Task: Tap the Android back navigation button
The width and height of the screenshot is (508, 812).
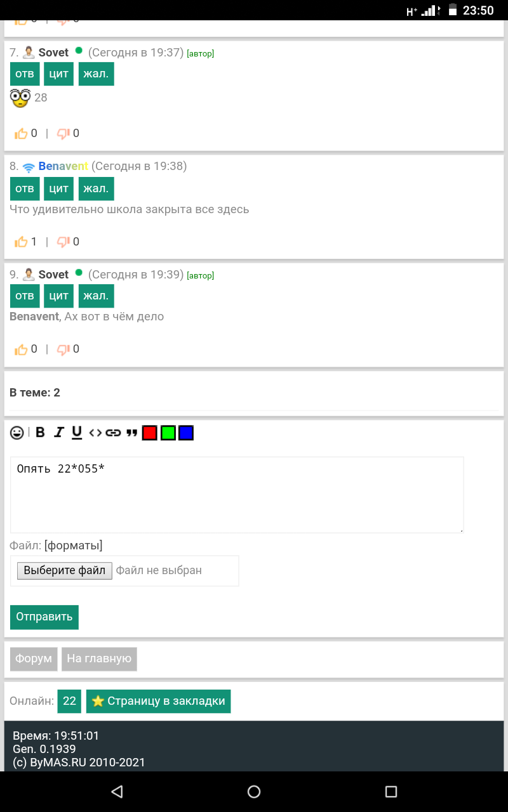Action: coord(117,791)
